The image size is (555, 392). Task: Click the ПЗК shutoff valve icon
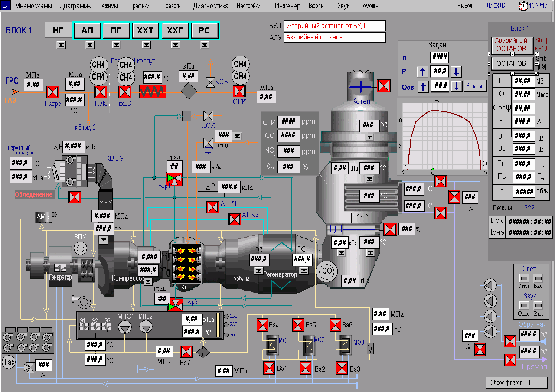pos(101,92)
